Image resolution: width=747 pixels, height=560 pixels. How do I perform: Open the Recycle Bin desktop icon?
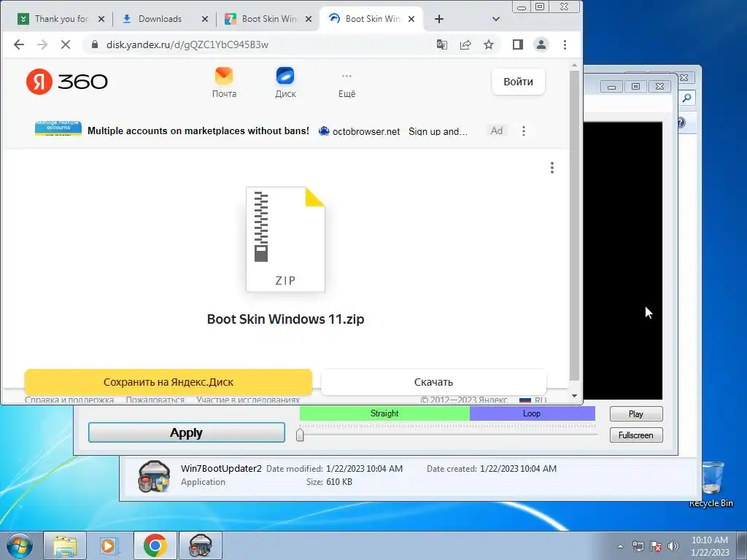pos(712,484)
